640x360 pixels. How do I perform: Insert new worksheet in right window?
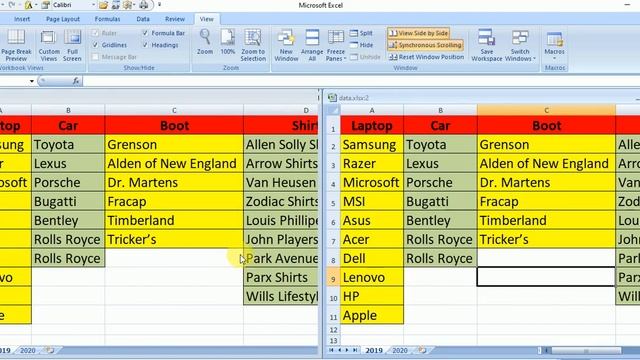coord(422,351)
